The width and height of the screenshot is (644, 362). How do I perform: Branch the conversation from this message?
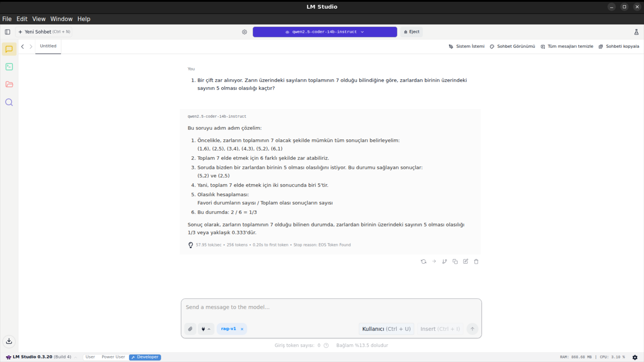coord(445,261)
